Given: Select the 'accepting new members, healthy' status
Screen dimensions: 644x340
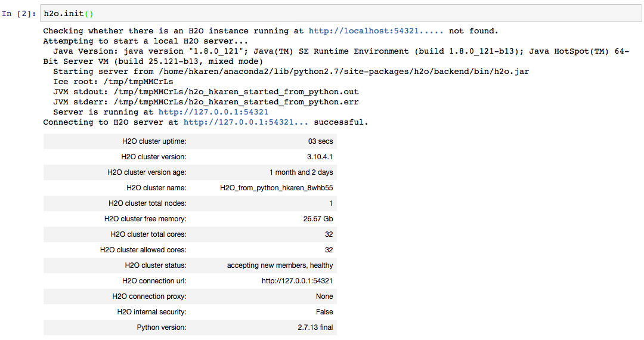Looking at the screenshot, I should pos(280,265).
